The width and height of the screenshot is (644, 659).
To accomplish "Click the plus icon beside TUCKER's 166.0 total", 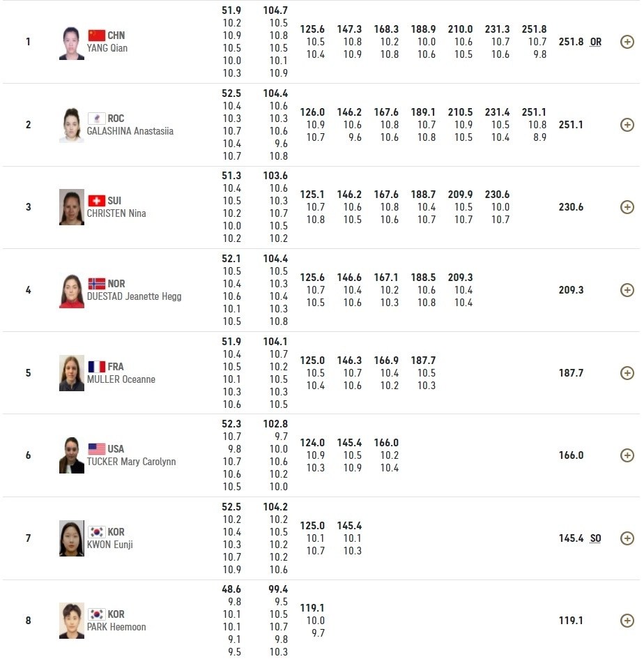I will pos(627,455).
